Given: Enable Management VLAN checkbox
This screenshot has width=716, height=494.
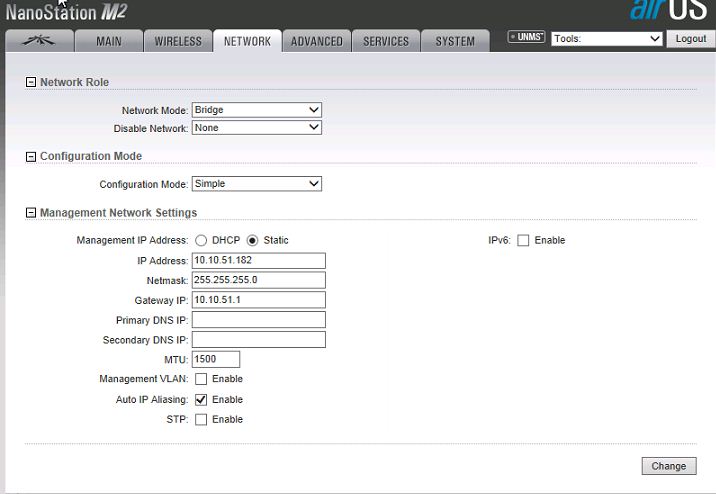Looking at the screenshot, I should pos(201,380).
